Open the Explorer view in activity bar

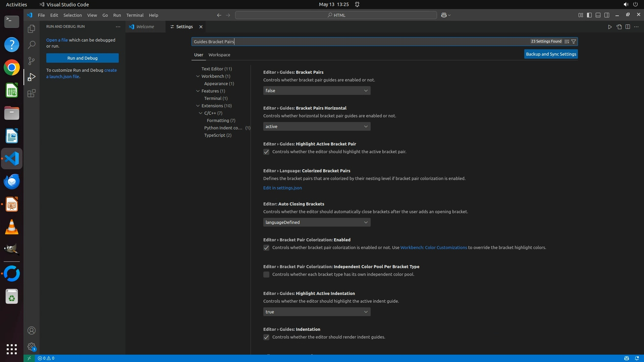point(31,29)
